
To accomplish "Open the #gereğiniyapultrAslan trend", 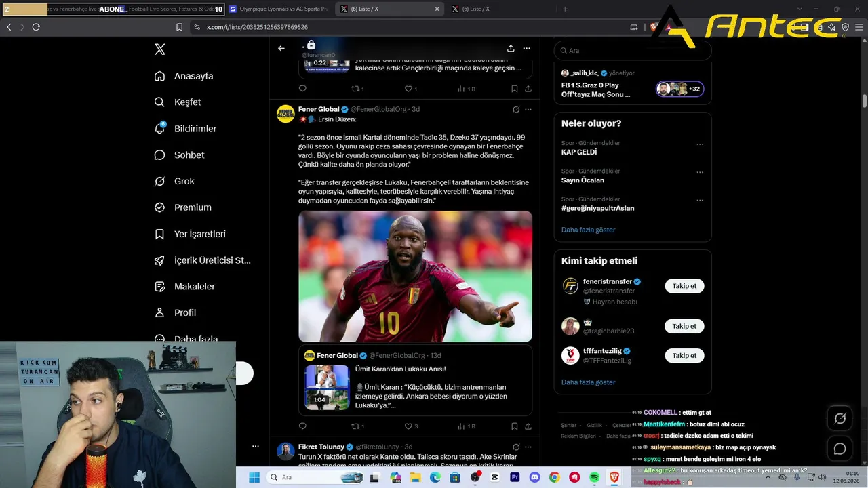I will [x=598, y=208].
